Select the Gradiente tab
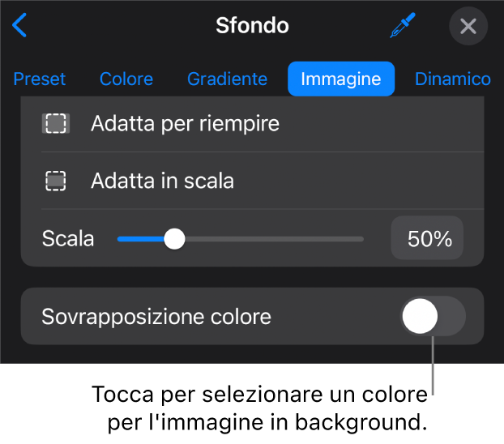 [227, 79]
